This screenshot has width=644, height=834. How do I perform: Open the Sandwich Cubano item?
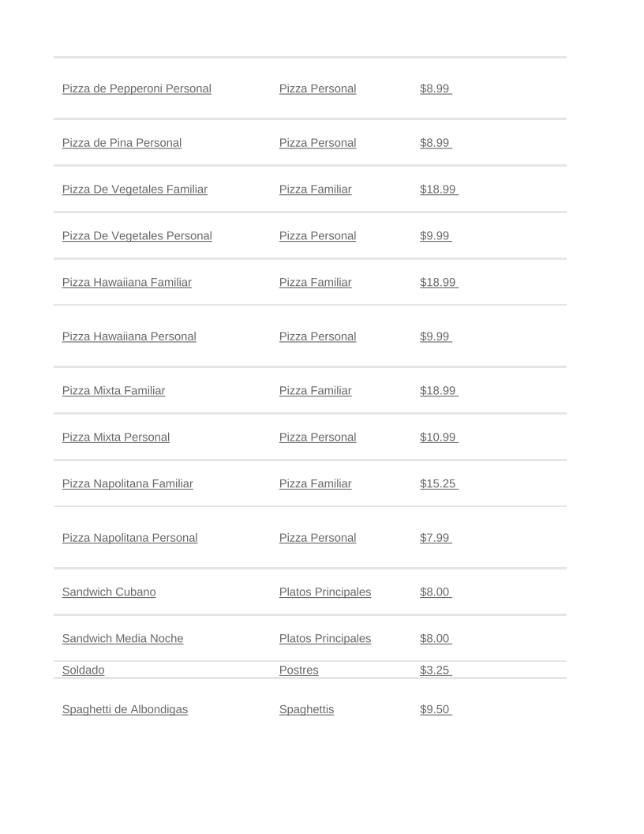coord(109,592)
